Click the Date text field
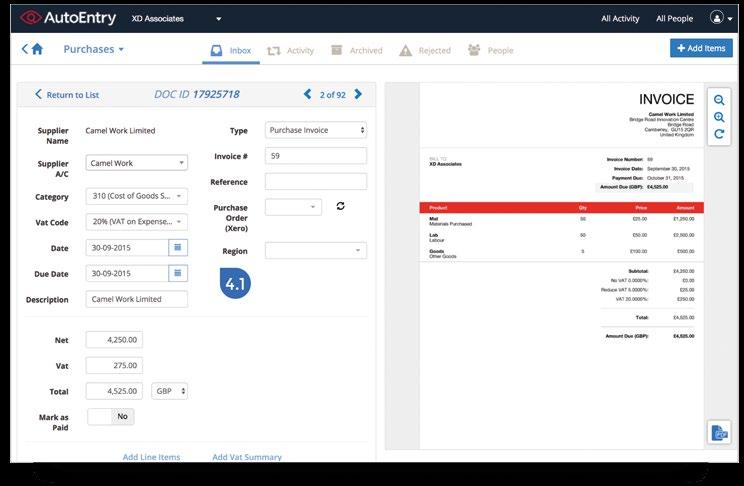This screenshot has width=744, height=486. [x=127, y=247]
